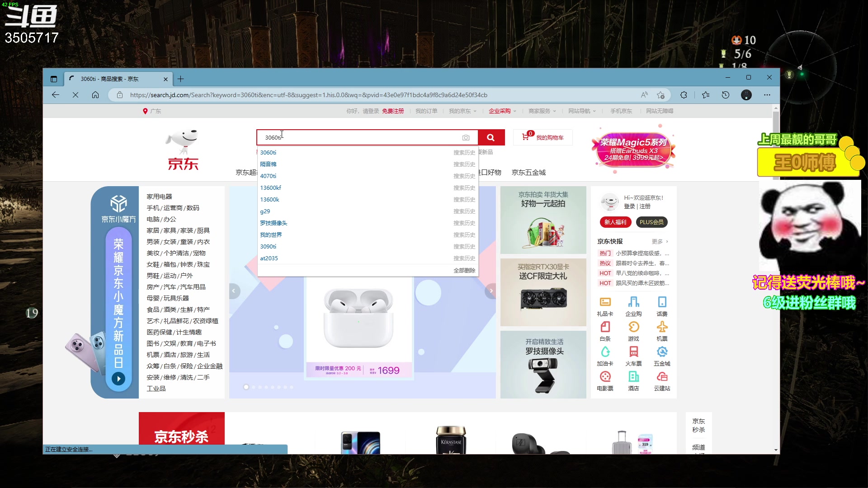868x488 pixels.
Task: Click the magnifier search button
Action: tap(491, 137)
